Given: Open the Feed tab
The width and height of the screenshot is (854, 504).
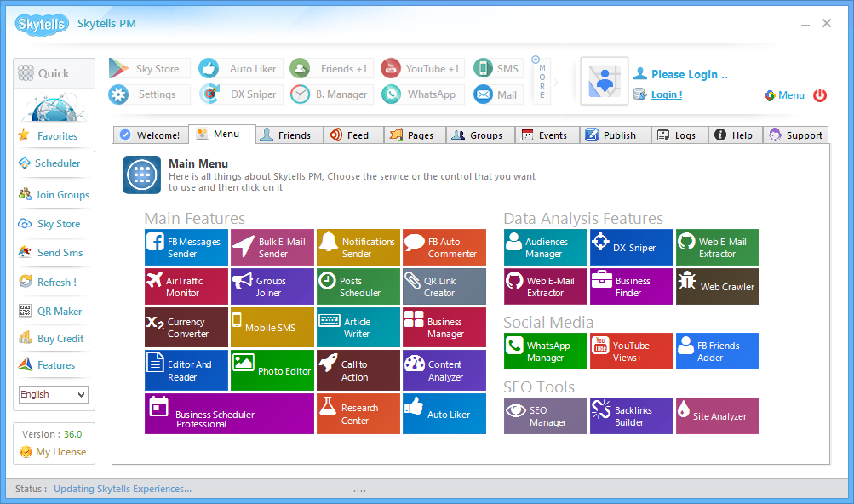Looking at the screenshot, I should point(353,135).
